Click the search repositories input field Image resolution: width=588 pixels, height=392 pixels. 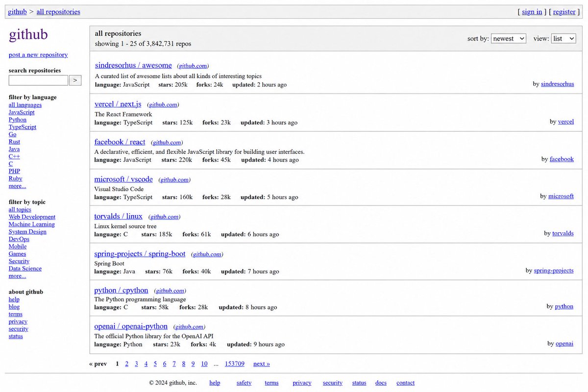(38, 80)
